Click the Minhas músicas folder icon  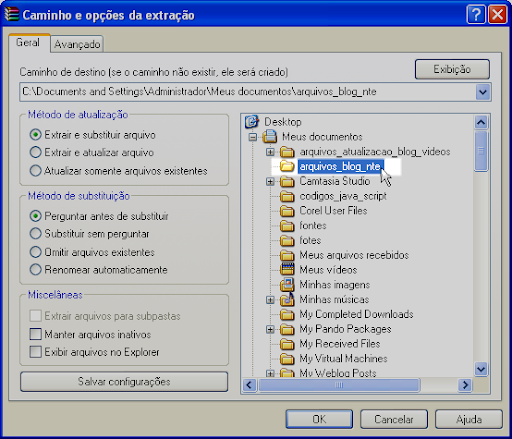pos(287,299)
